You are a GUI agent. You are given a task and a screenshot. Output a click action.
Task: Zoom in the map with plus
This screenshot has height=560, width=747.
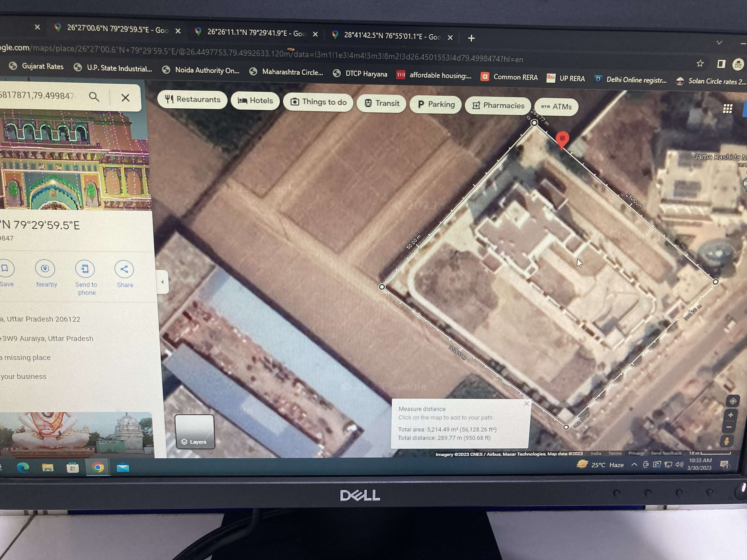click(731, 415)
